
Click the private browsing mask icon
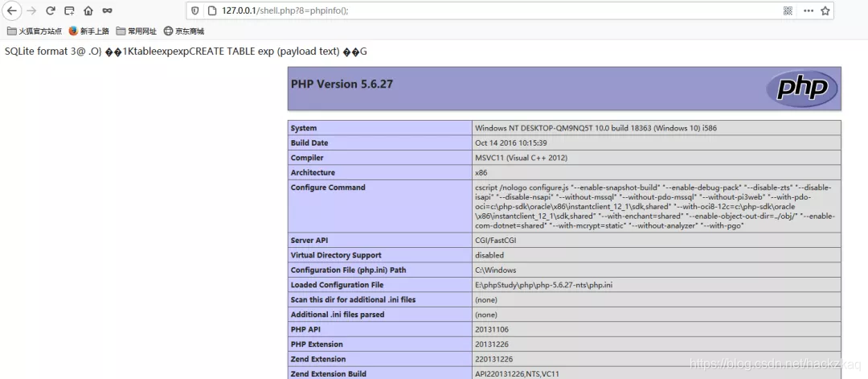[x=107, y=10]
